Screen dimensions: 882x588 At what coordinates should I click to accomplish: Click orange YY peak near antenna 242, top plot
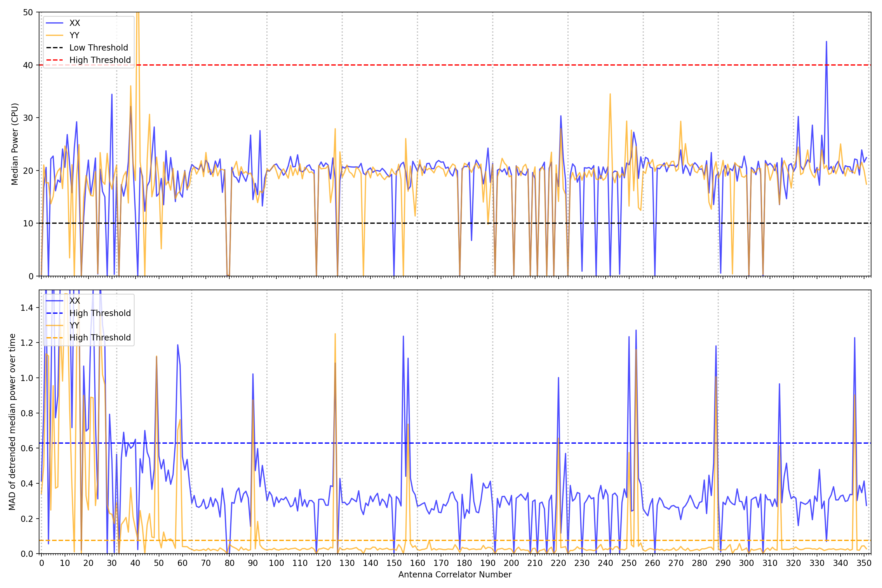(610, 94)
